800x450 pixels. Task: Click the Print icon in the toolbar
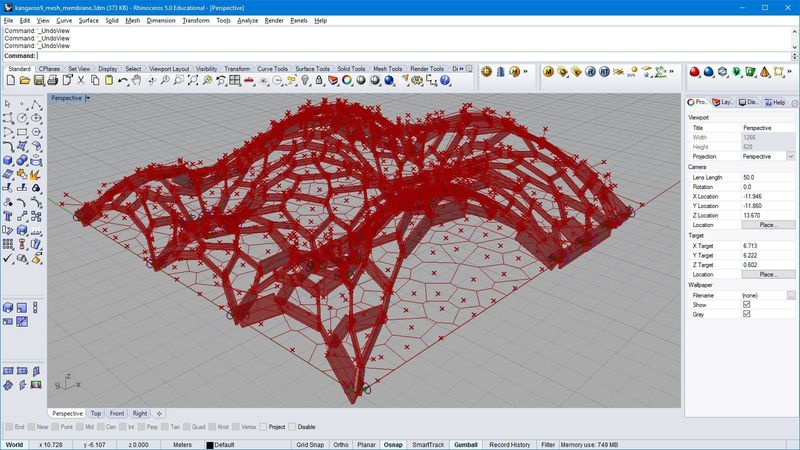pyautogui.click(x=53, y=80)
